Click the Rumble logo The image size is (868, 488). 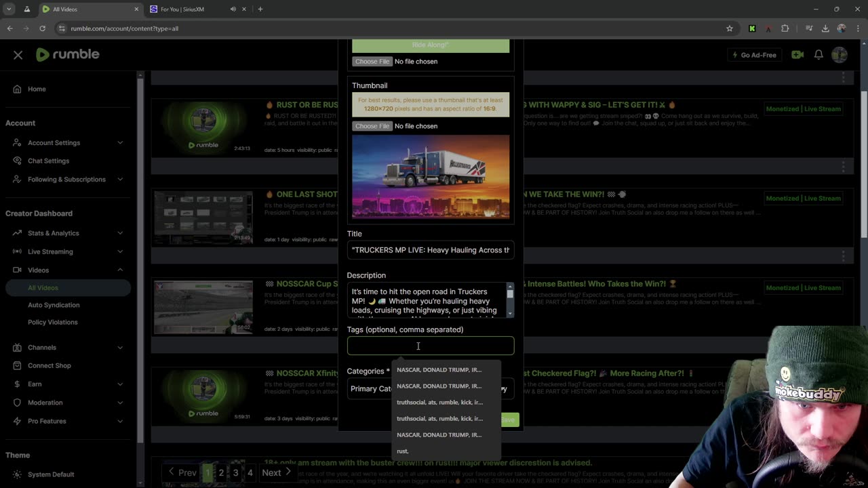pyautogui.click(x=68, y=55)
